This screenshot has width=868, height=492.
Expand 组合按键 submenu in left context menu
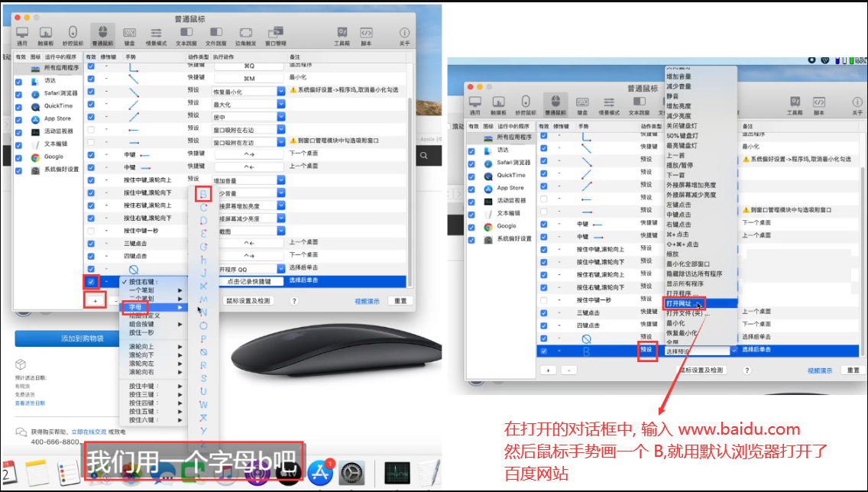(x=152, y=325)
